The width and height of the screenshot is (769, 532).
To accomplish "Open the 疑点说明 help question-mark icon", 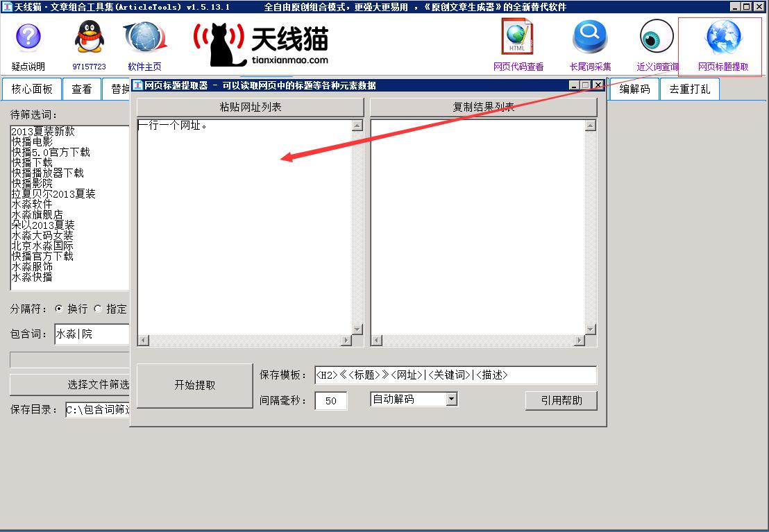I will (28, 37).
